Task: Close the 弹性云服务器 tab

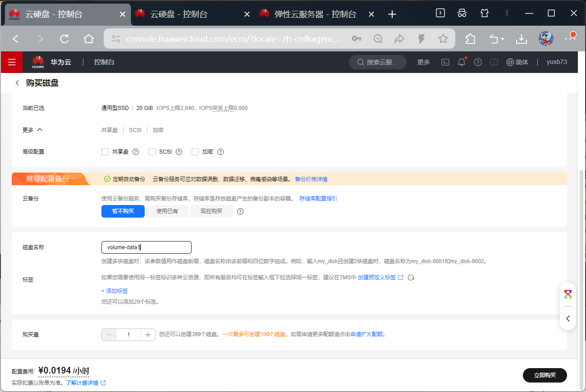Action: coord(371,14)
